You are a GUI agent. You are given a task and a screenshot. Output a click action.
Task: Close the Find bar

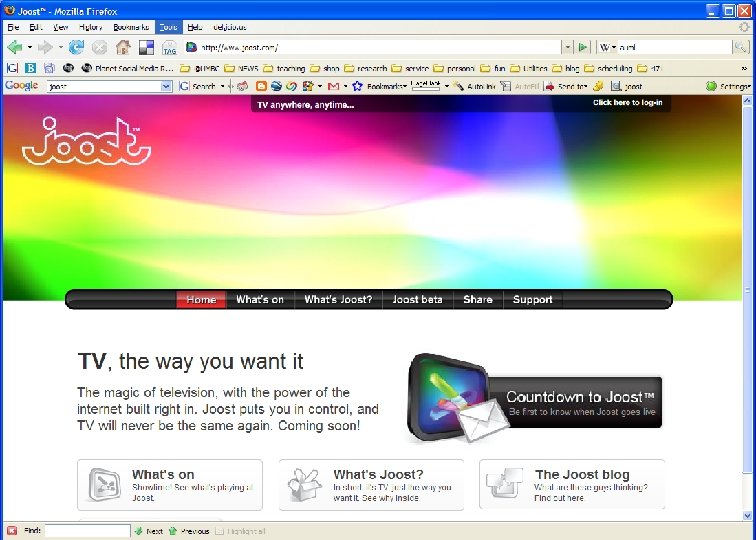[13, 530]
